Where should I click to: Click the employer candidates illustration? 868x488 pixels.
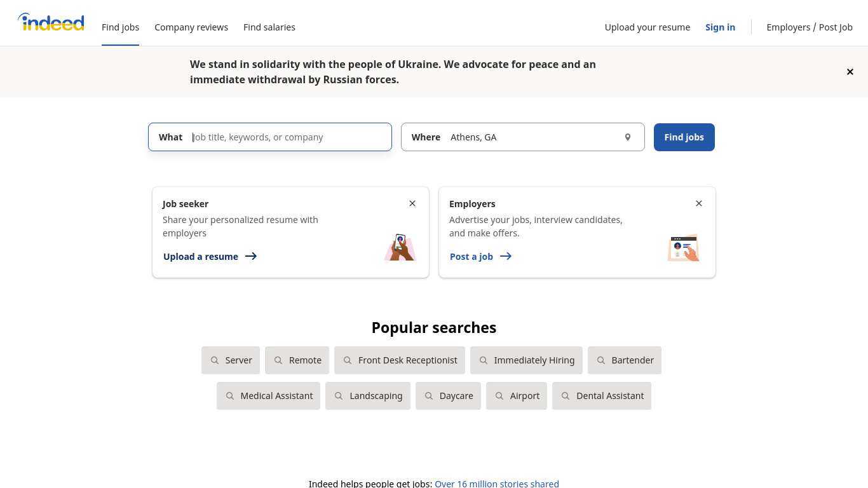[x=684, y=247]
